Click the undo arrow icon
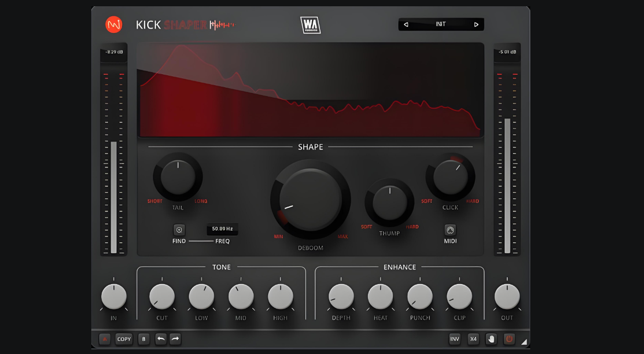This screenshot has width=644, height=354. [161, 339]
